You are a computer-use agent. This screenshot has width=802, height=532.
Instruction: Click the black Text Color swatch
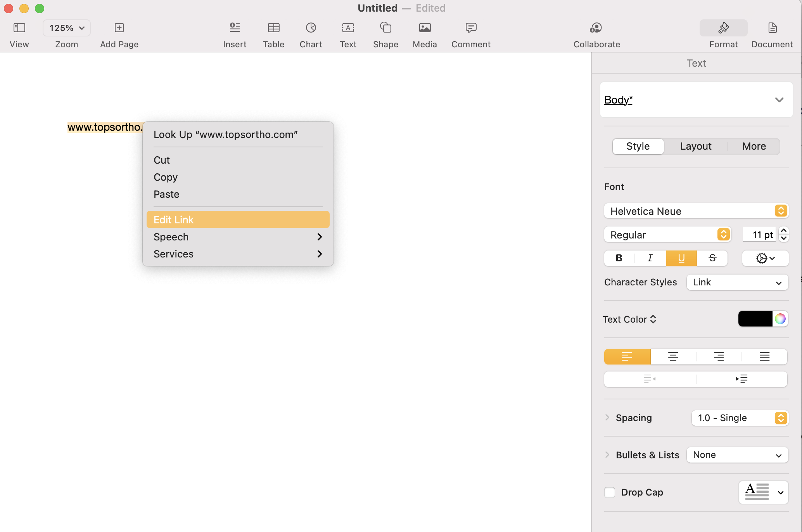(755, 319)
